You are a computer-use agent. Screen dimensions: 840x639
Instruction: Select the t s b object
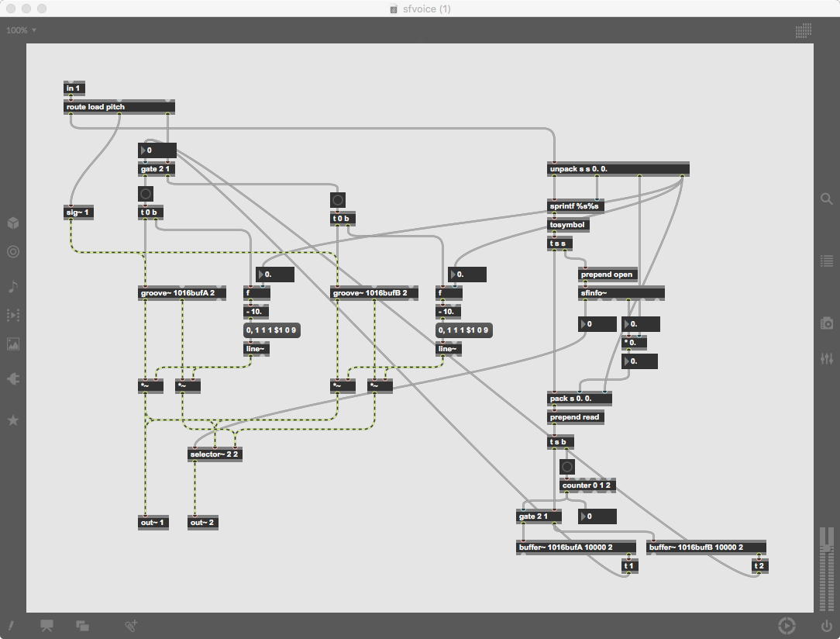click(x=560, y=442)
